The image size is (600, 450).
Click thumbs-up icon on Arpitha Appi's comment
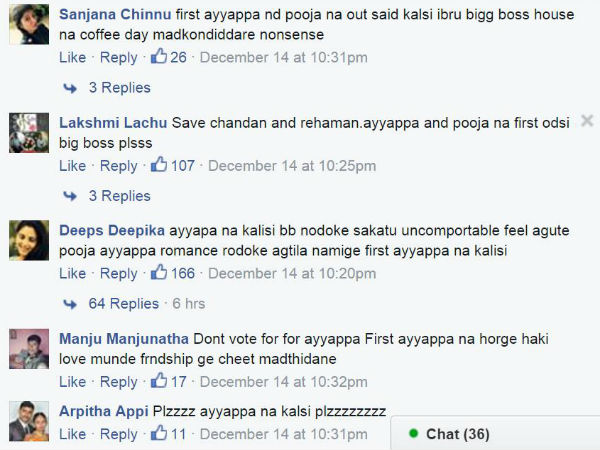click(159, 434)
